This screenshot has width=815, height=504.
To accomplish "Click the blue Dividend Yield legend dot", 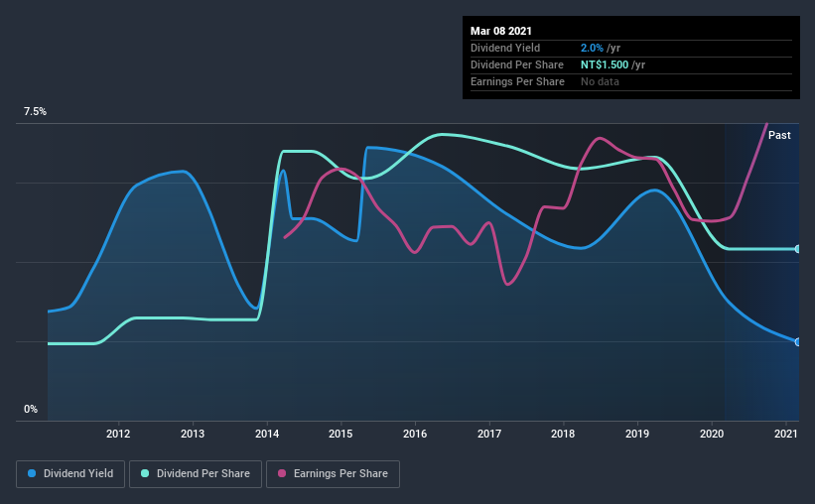I will 32,473.
